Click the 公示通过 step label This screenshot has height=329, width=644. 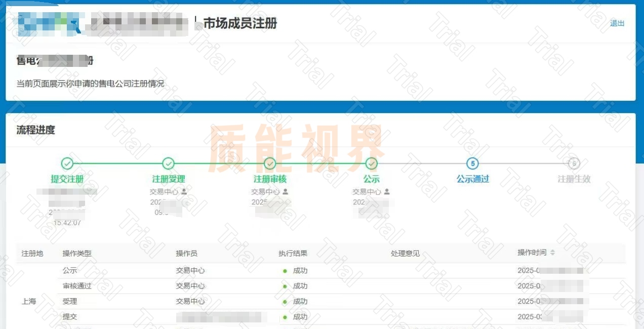[x=472, y=179]
